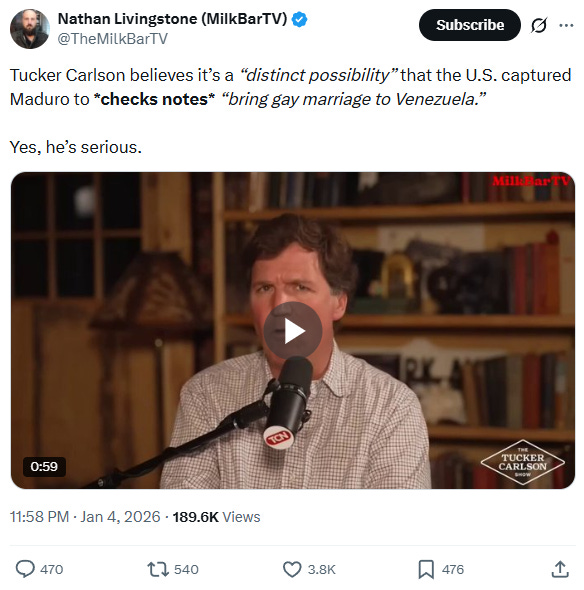The image size is (584, 590).
Task: Open Nathan Livingstone's profile avatar
Action: [30, 29]
